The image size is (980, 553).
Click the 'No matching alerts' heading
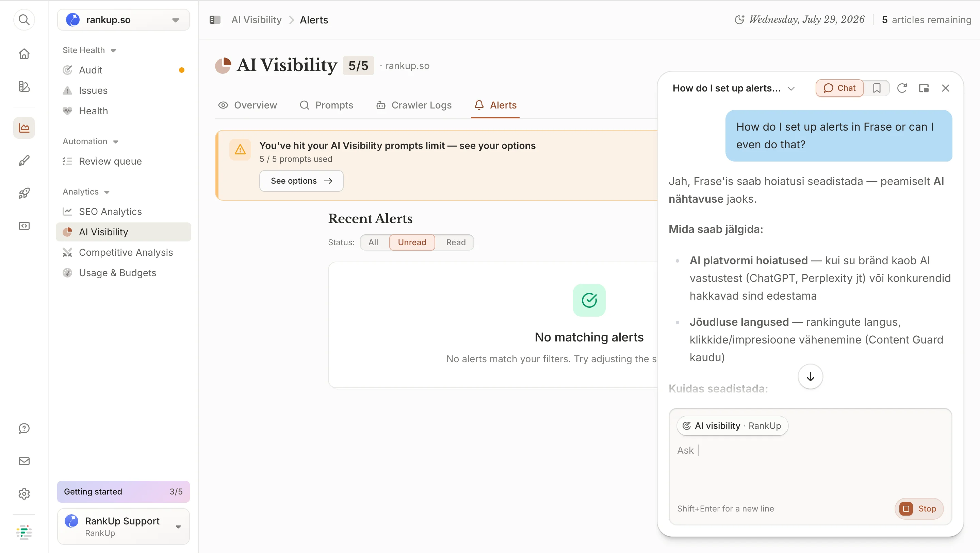point(589,337)
